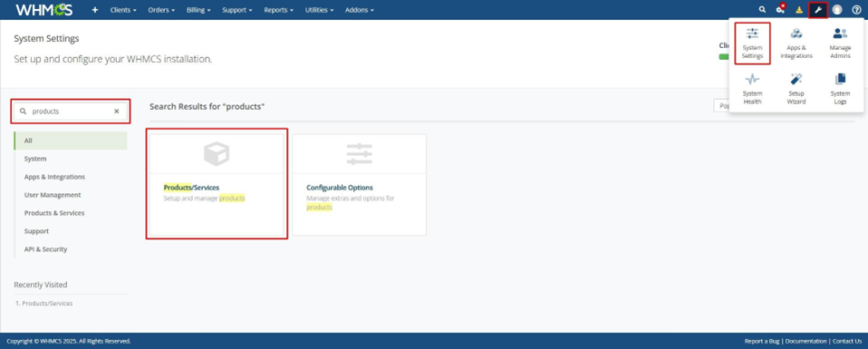Clear the products search text
The width and height of the screenshot is (868, 349).
[116, 111]
